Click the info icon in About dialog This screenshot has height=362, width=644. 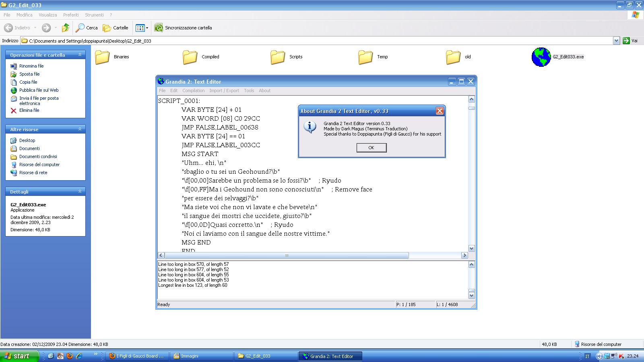point(310,127)
